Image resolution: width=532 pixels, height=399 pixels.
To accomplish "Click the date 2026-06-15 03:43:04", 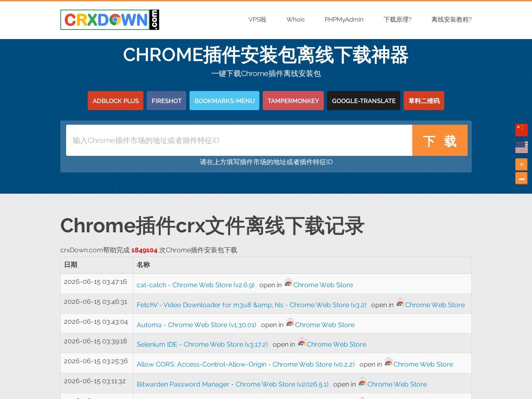I will click(96, 322).
